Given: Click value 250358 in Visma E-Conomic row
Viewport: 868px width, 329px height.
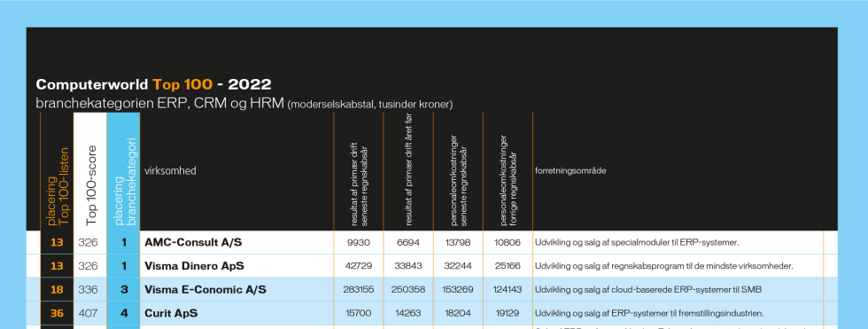Looking at the screenshot, I should (x=408, y=289).
